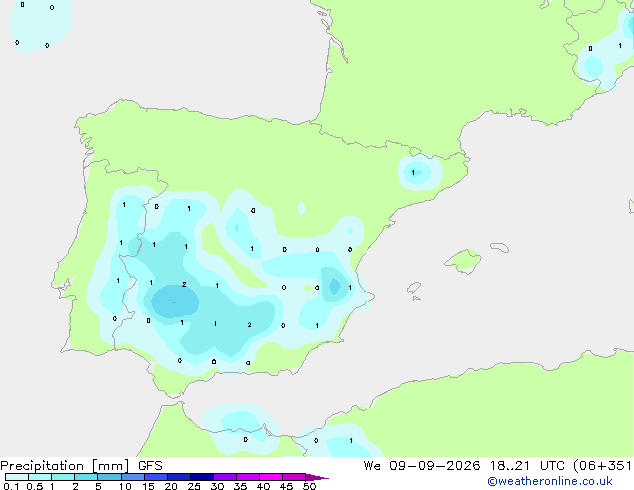Select the 35–40 mm legend color
The height and width of the screenshot is (490, 634).
coord(248,477)
